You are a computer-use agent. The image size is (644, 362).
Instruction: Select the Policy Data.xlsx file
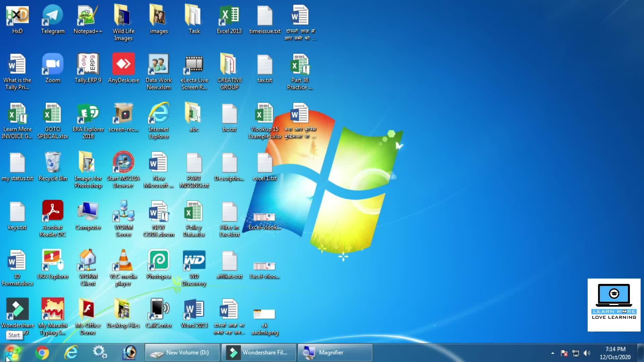pos(194,219)
